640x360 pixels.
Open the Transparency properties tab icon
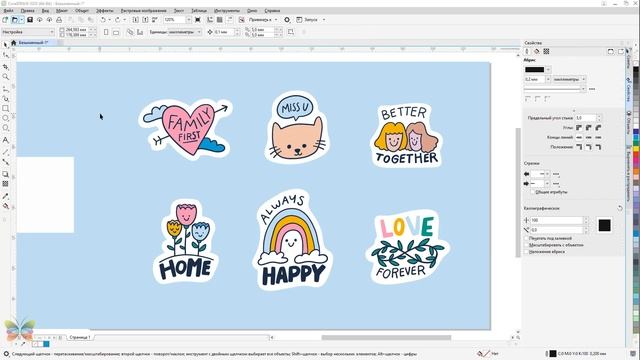pos(547,51)
